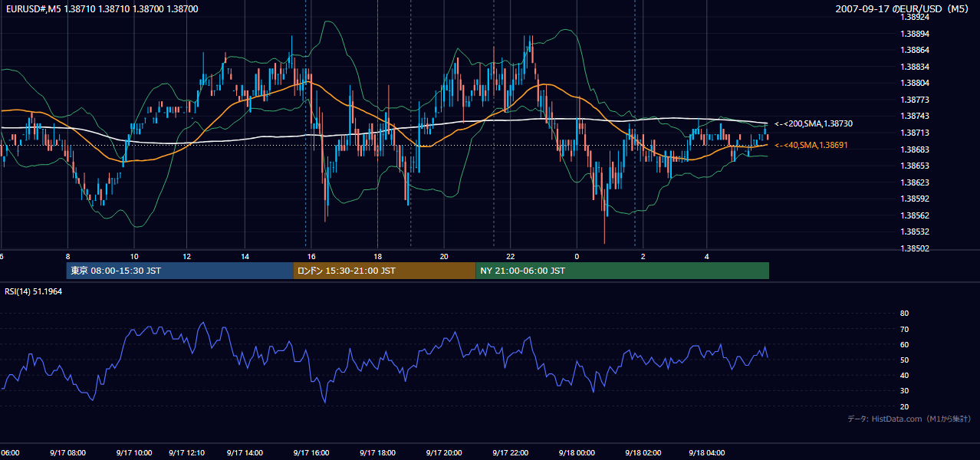
Task: Select the ロンドン 15:30-21:00 JST session bar
Action: pos(384,271)
